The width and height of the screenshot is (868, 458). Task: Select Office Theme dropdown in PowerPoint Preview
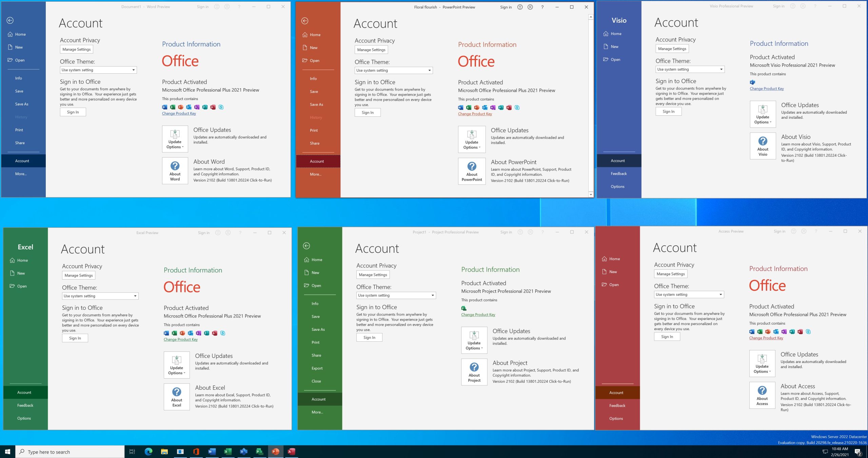click(393, 70)
